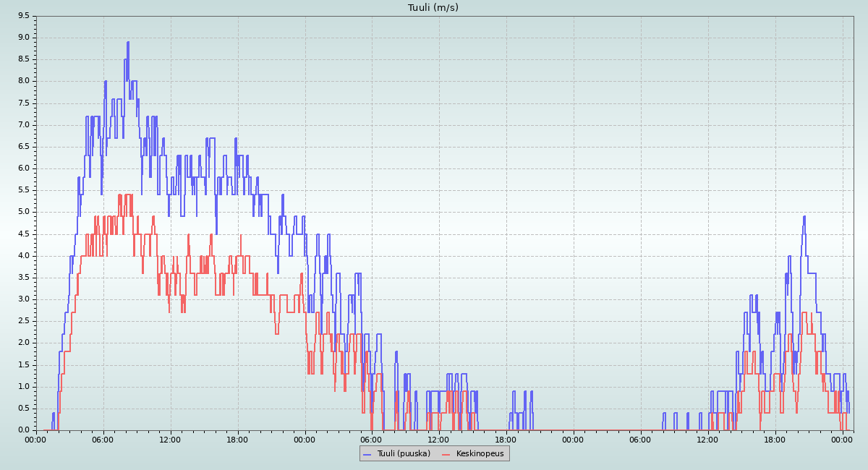Click the last 18:00 label on the time axis
868x470 pixels.
775,439
